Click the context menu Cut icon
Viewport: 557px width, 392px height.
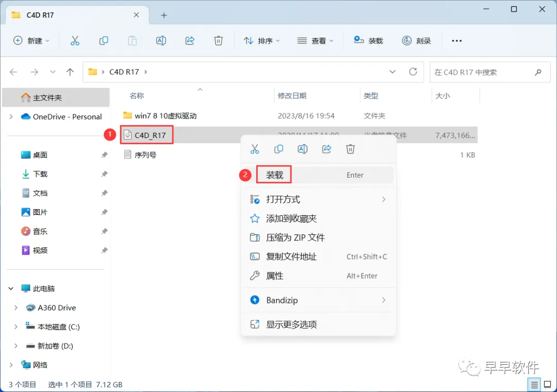coord(255,149)
